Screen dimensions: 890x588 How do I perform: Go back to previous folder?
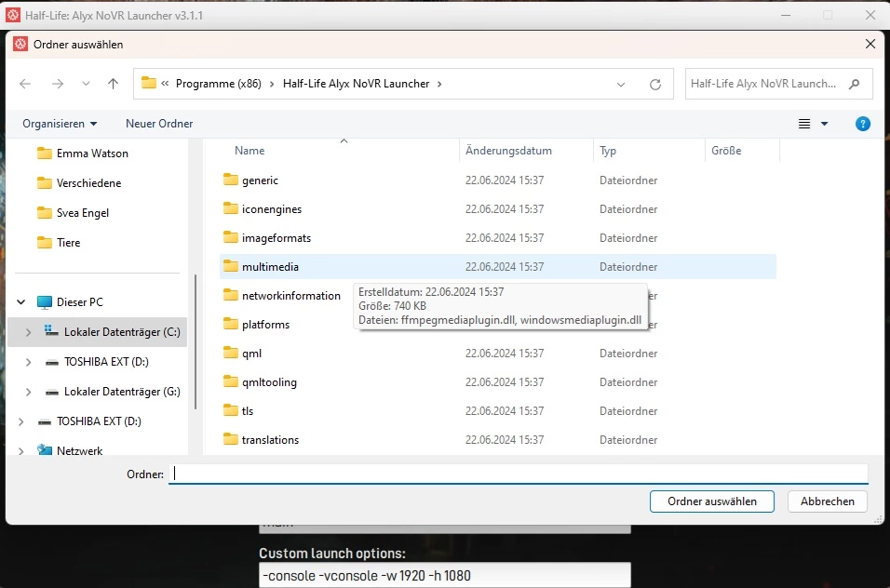point(25,84)
